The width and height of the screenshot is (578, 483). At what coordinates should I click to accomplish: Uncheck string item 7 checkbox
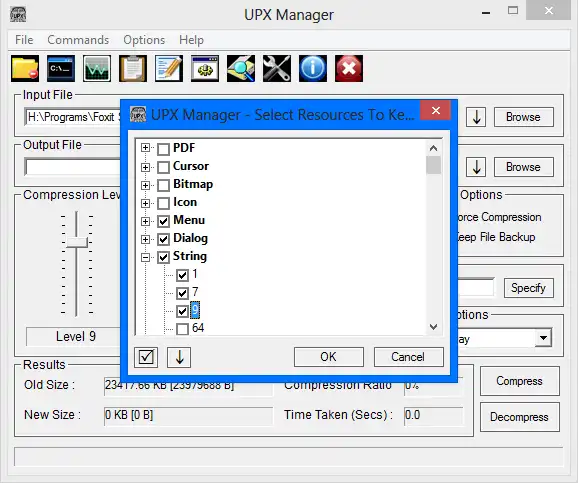tap(182, 293)
